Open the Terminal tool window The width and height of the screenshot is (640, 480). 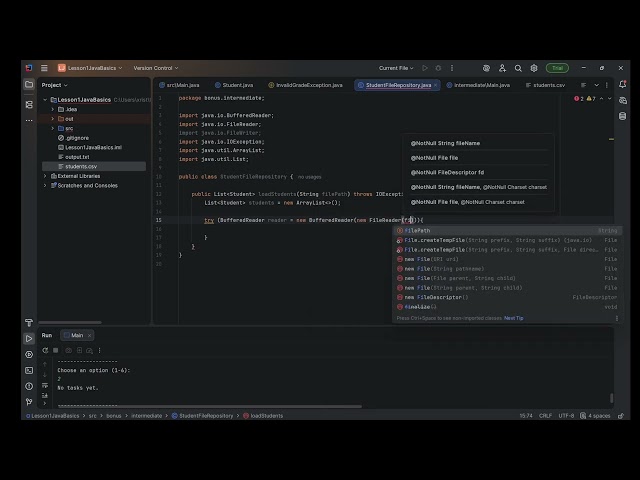[x=29, y=370]
